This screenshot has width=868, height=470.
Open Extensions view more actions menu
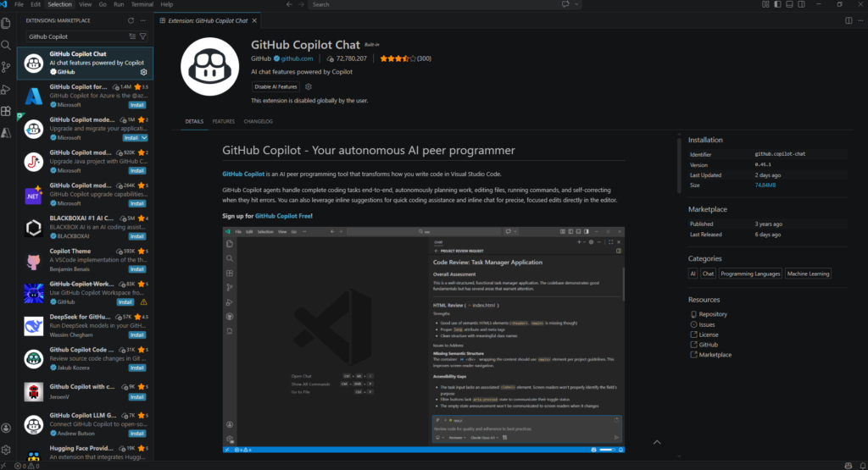pyautogui.click(x=142, y=20)
